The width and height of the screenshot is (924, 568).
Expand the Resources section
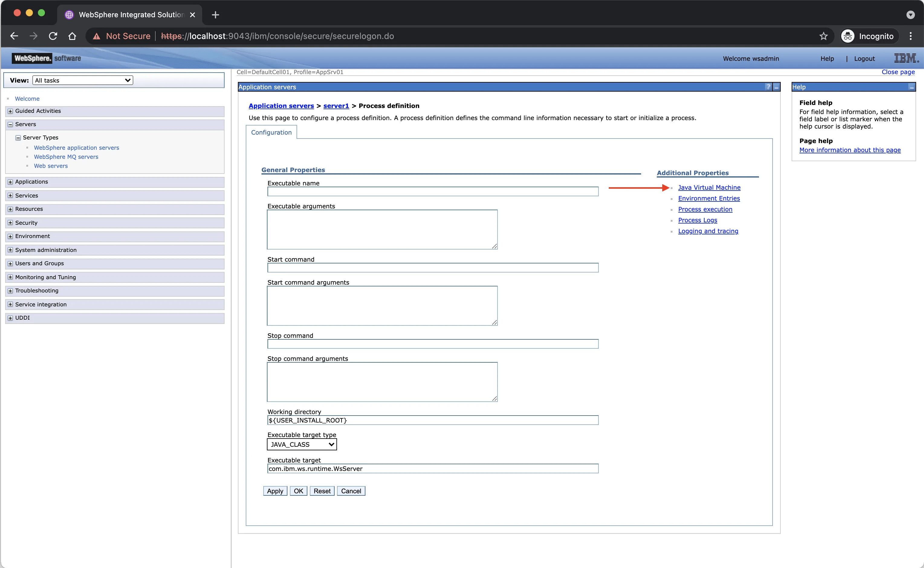tap(10, 209)
